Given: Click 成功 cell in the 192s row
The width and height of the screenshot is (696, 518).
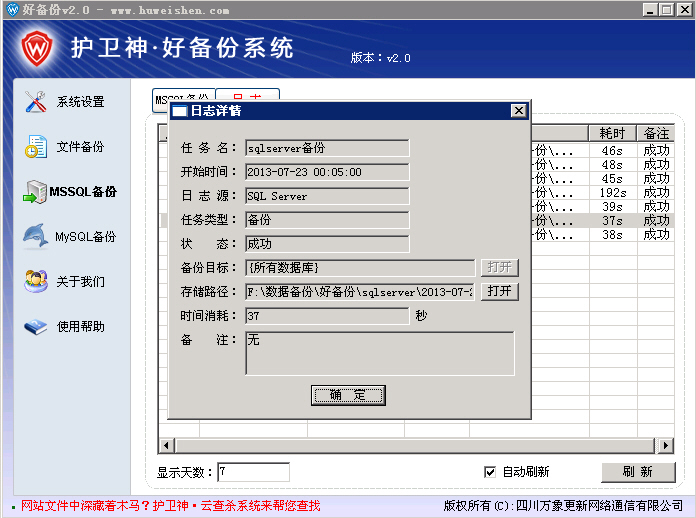Looking at the screenshot, I should (656, 193).
